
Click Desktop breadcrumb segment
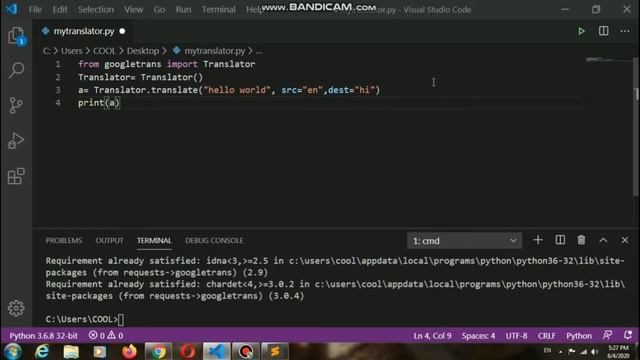(143, 51)
